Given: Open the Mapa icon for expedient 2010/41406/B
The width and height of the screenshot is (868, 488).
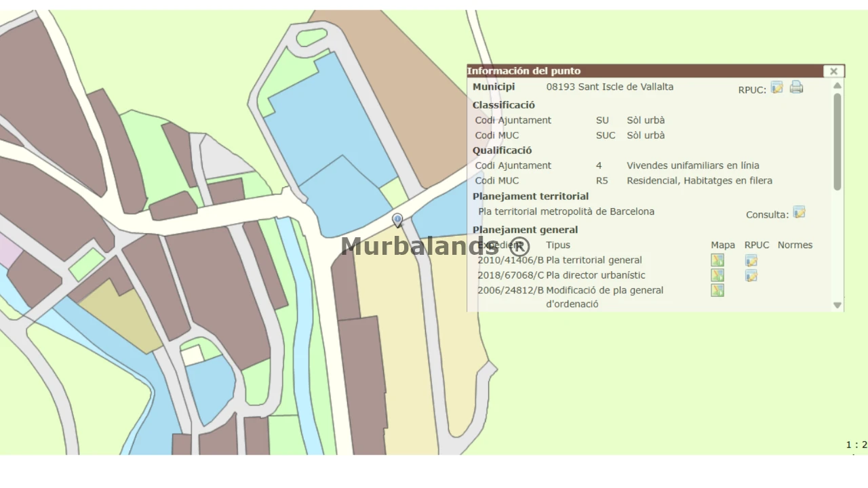Looking at the screenshot, I should [717, 260].
